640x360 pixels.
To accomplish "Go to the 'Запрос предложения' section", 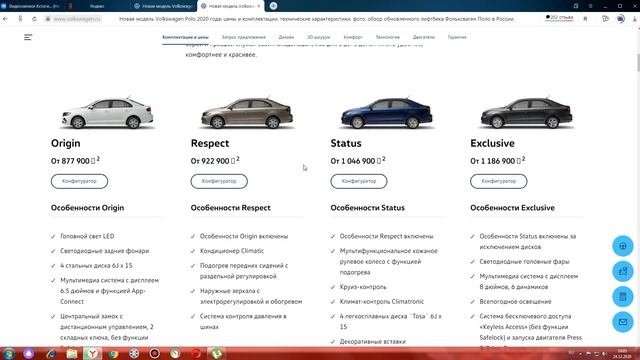I will pos(244,37).
